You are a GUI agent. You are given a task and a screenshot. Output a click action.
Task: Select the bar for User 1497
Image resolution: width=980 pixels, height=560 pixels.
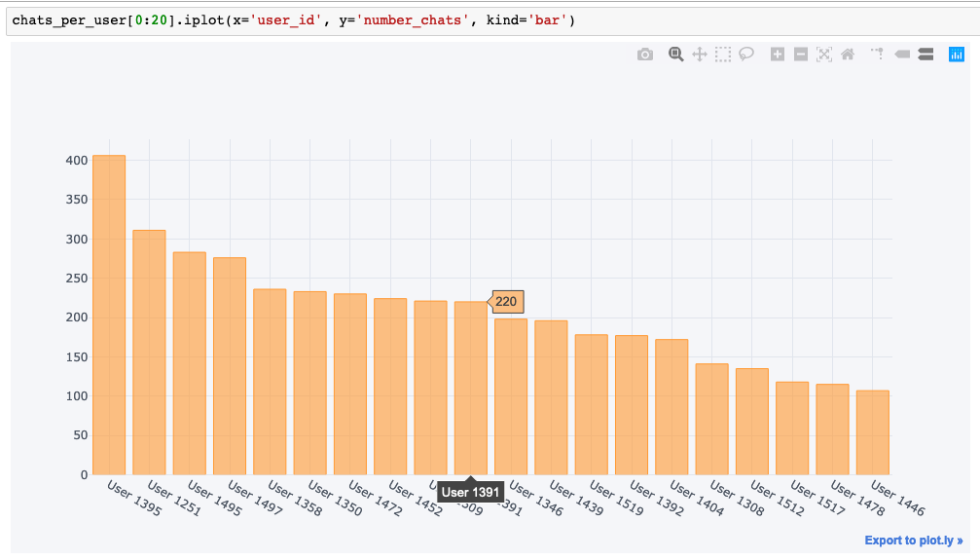pyautogui.click(x=230, y=366)
